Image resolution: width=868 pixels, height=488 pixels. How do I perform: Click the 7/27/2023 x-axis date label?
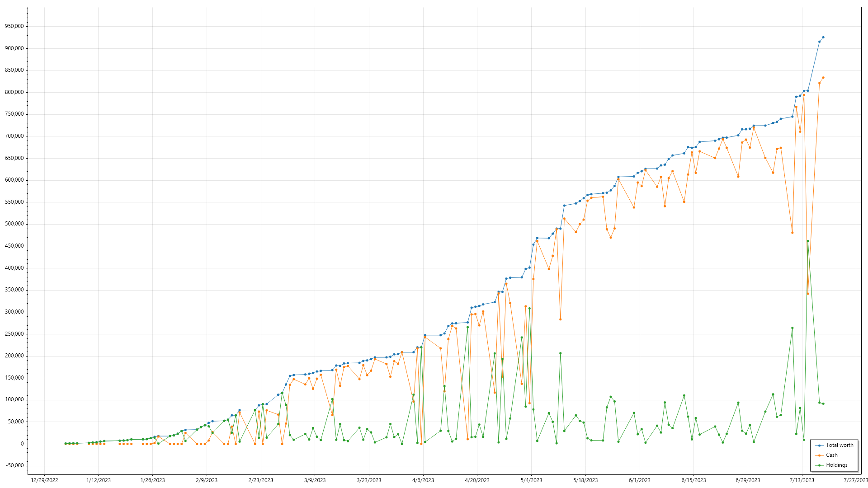856,480
